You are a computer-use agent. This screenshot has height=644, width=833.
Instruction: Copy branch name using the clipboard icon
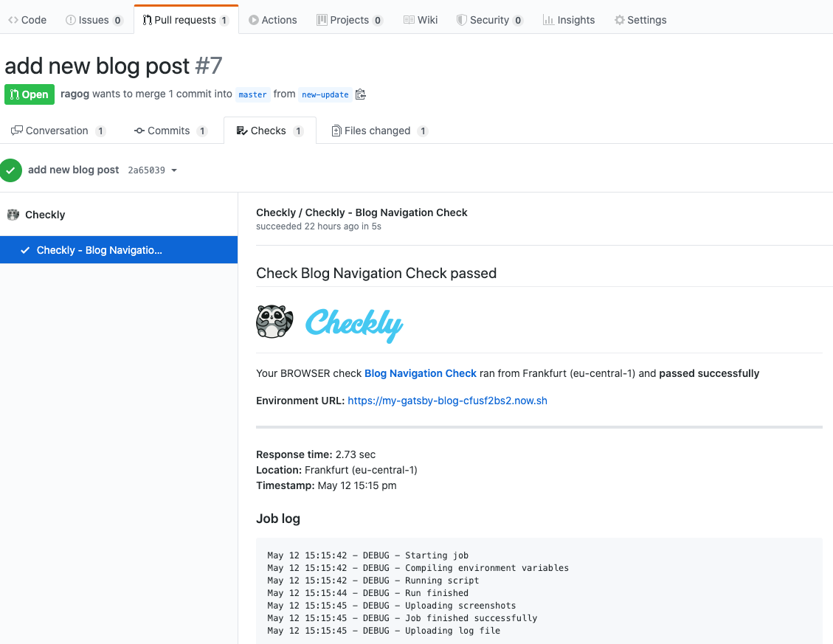coord(360,94)
